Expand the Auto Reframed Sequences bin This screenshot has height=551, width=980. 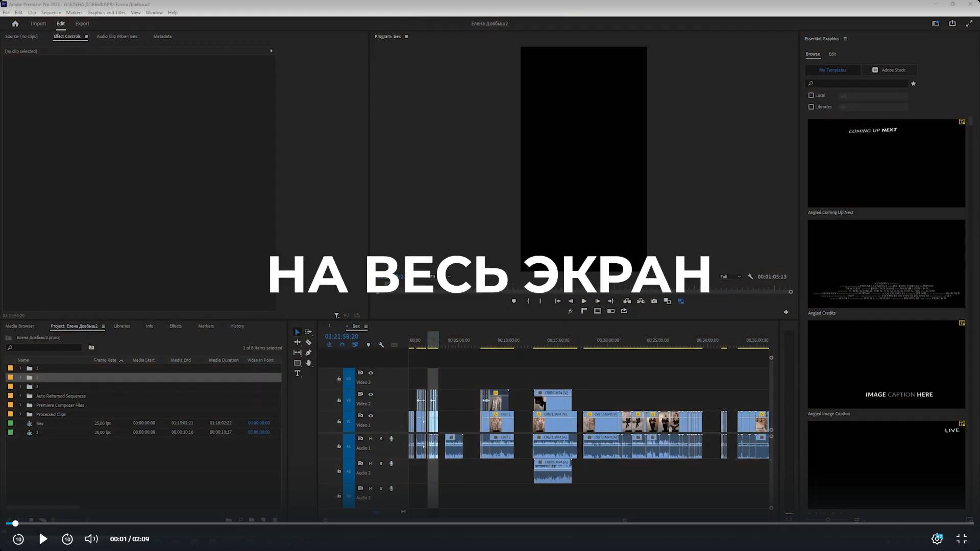pyautogui.click(x=20, y=396)
